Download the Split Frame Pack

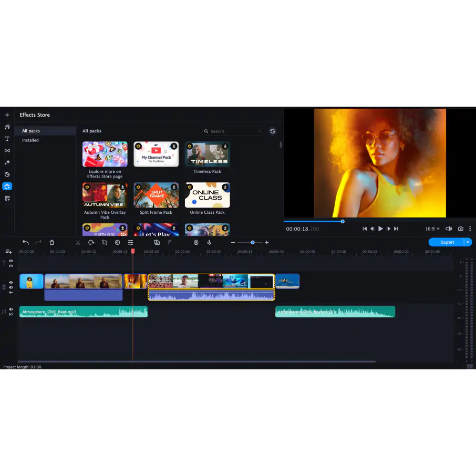[174, 187]
